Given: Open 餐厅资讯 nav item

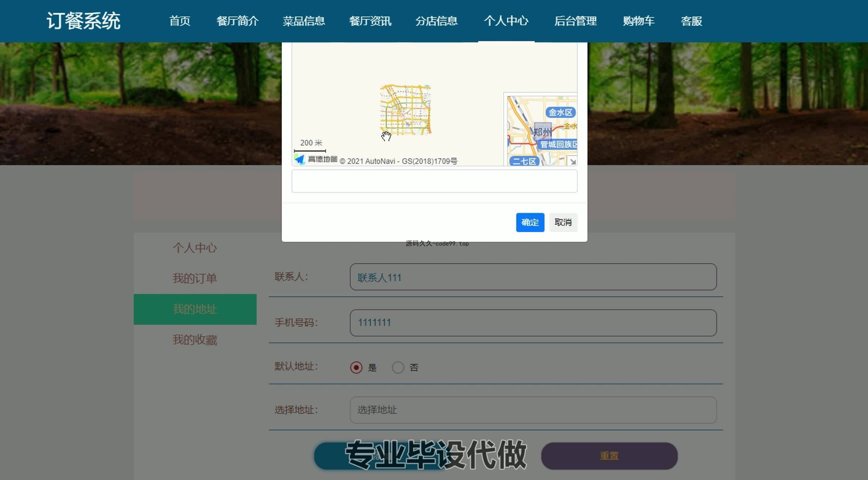Looking at the screenshot, I should [370, 21].
